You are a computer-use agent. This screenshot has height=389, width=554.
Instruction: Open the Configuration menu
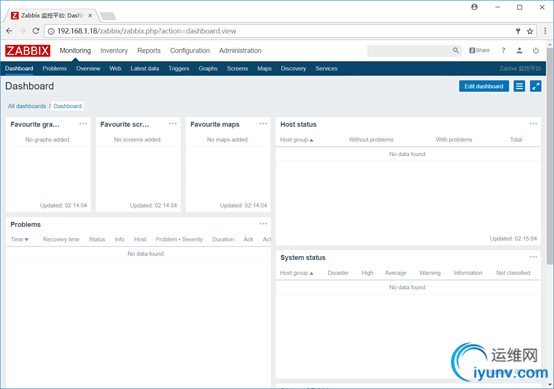coord(190,51)
